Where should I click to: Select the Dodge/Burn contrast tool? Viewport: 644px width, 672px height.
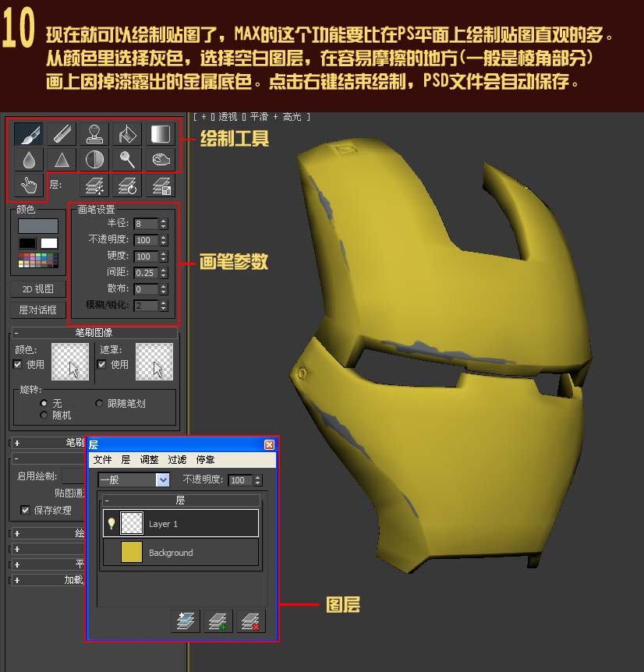click(x=94, y=159)
